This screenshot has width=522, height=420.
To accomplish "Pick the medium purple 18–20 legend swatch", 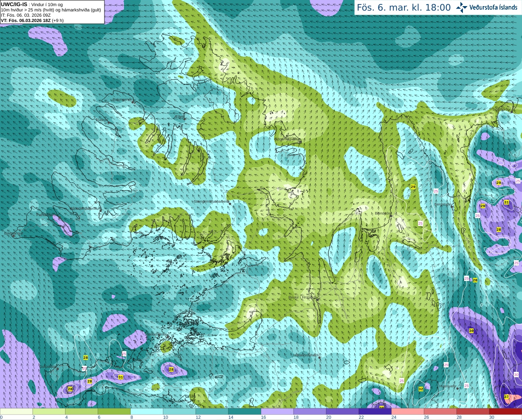I will pyautogui.click(x=310, y=411).
